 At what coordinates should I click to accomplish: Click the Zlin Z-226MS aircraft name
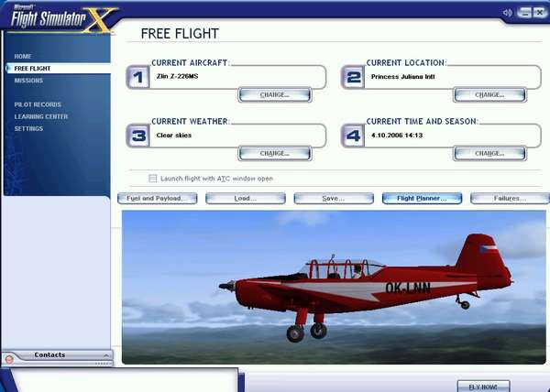tap(177, 76)
